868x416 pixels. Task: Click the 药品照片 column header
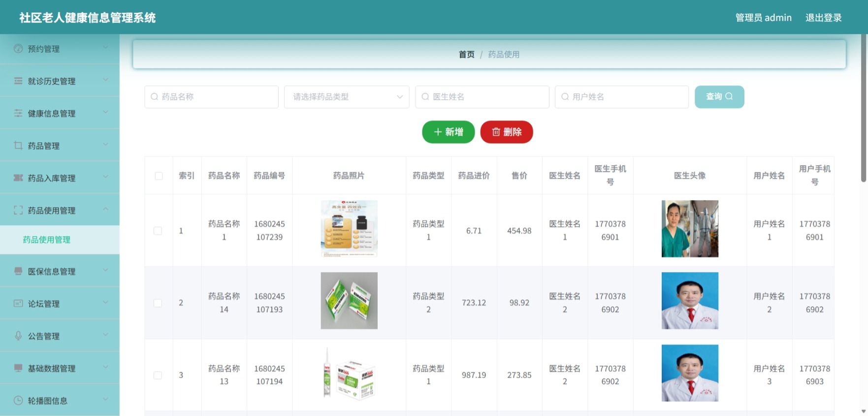[x=349, y=175]
